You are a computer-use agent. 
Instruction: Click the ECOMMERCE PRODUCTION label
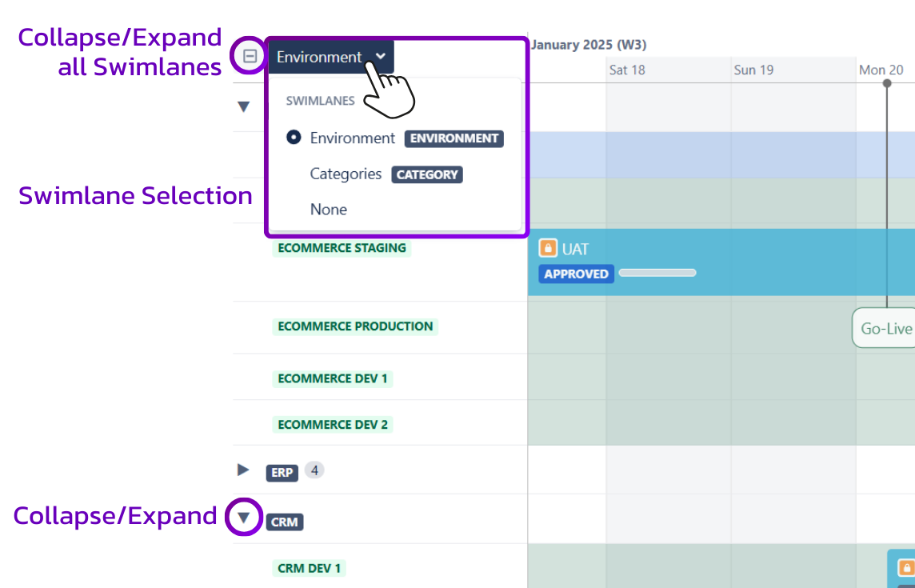click(x=355, y=326)
